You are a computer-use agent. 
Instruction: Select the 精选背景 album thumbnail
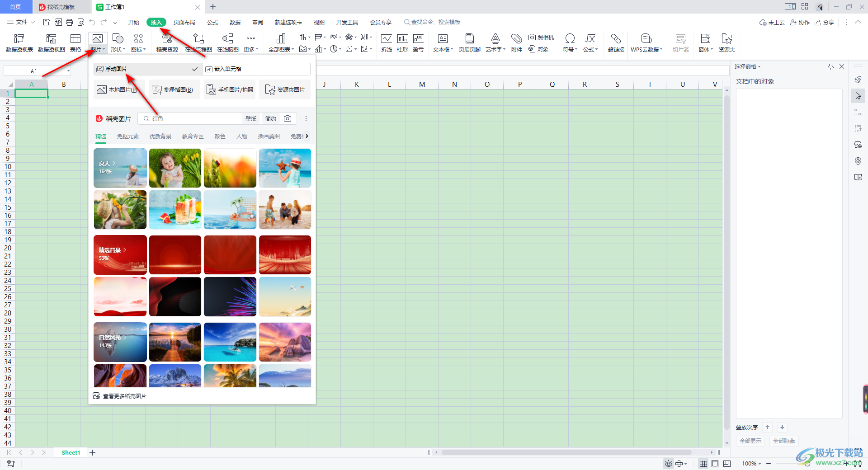pos(120,255)
